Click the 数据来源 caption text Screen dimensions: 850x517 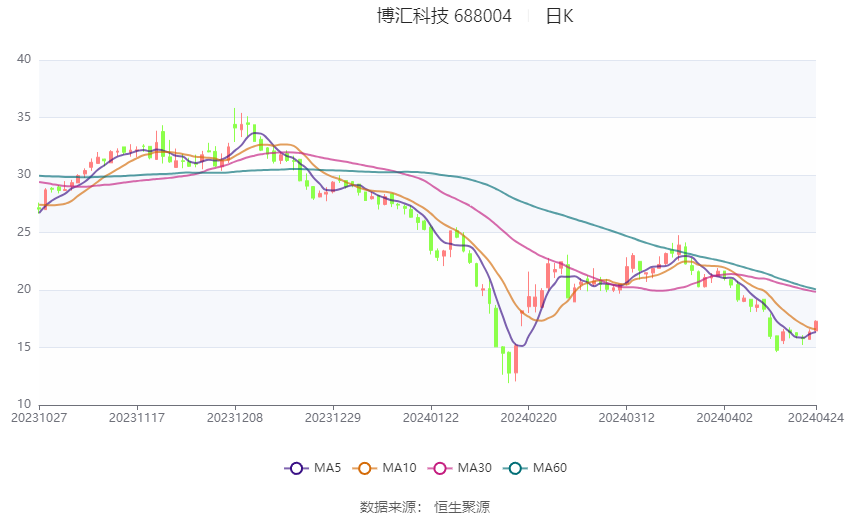pos(390,507)
